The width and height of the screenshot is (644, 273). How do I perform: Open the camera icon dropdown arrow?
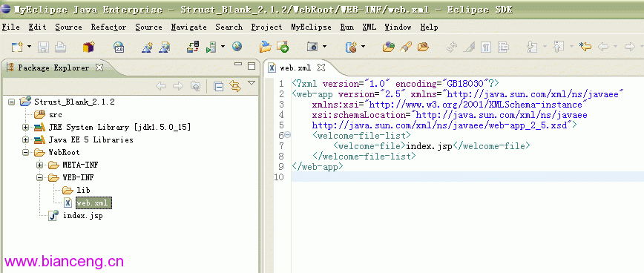click(324, 47)
